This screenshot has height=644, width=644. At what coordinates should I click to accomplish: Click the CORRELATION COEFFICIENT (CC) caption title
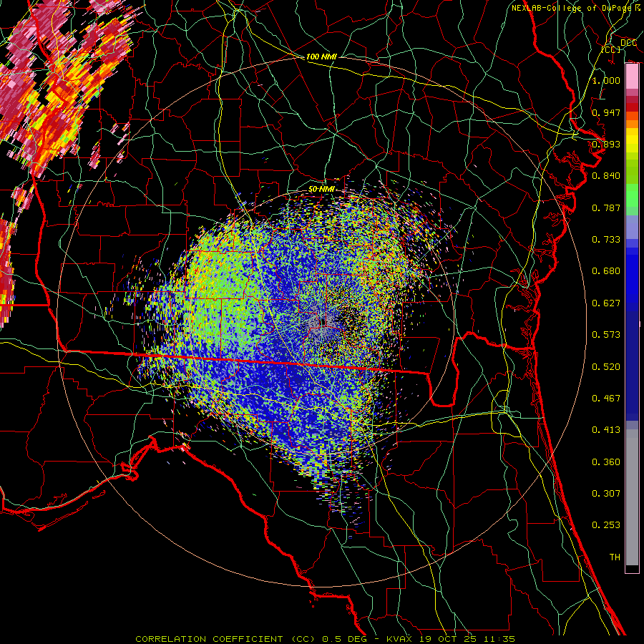click(x=225, y=639)
